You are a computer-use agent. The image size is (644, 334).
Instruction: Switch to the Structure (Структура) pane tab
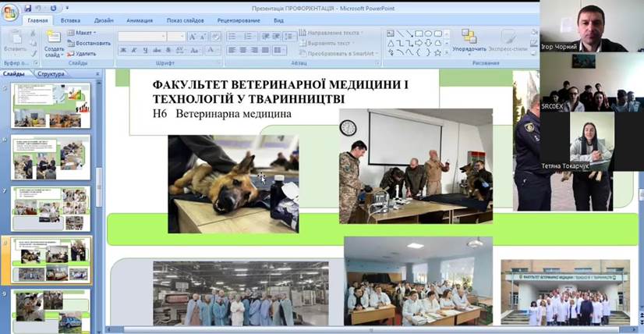point(51,74)
